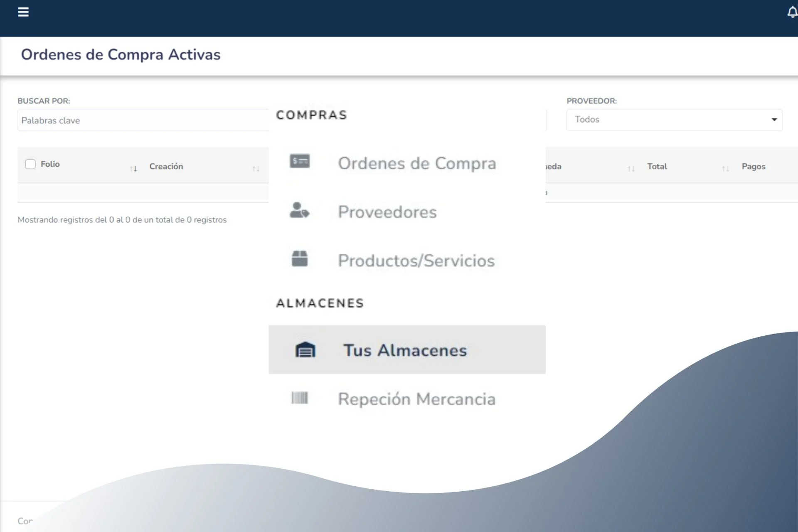
Task: Check the Folio select-all checkbox
Action: [x=30, y=164]
